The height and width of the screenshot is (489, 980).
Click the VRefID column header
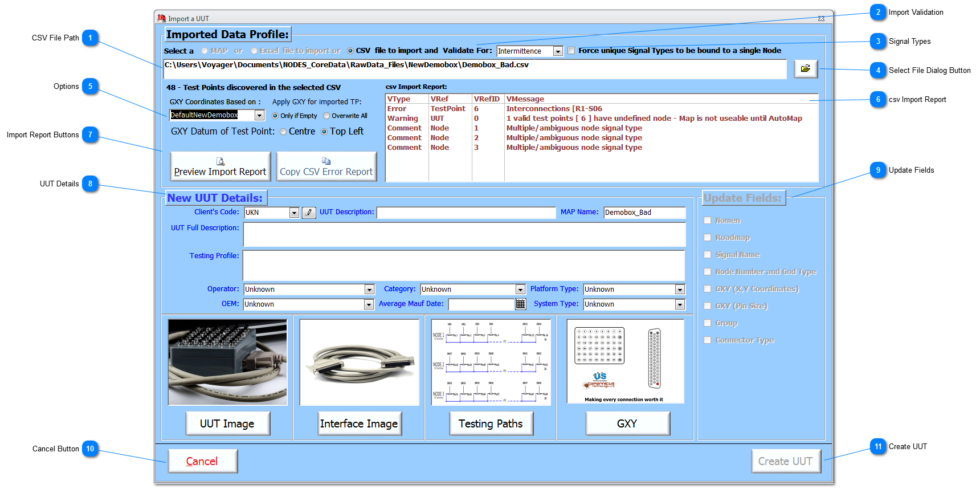click(x=488, y=99)
